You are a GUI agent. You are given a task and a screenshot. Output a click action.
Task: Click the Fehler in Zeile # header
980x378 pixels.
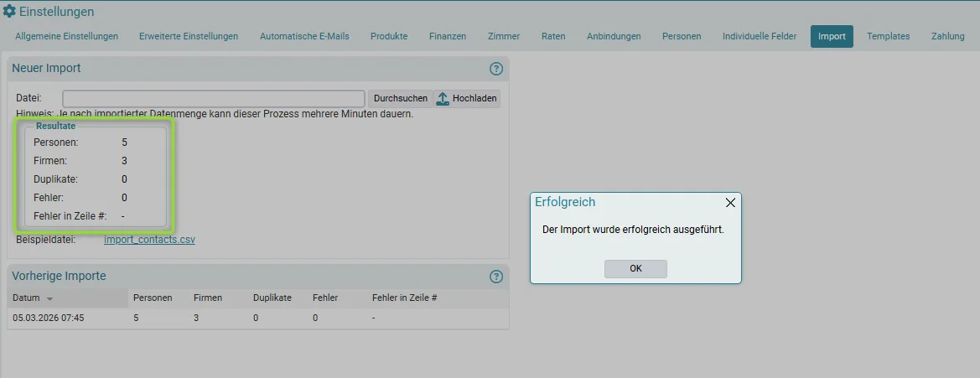404,298
